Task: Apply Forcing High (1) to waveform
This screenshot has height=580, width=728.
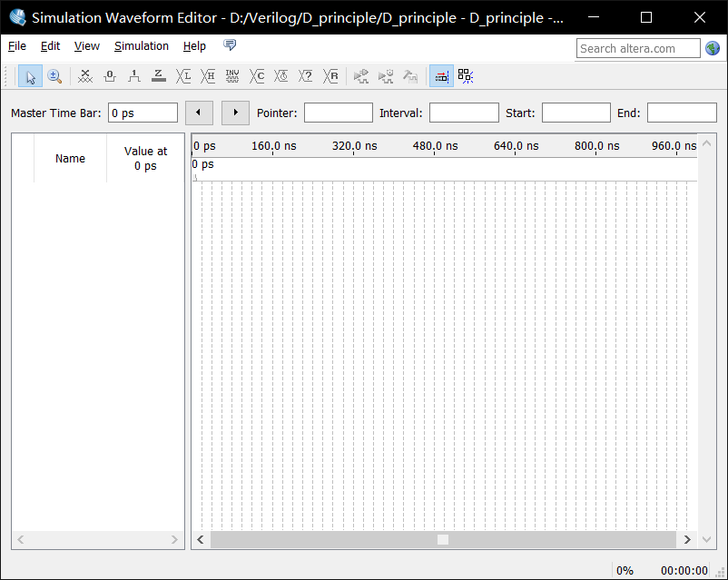Action: 134,76
